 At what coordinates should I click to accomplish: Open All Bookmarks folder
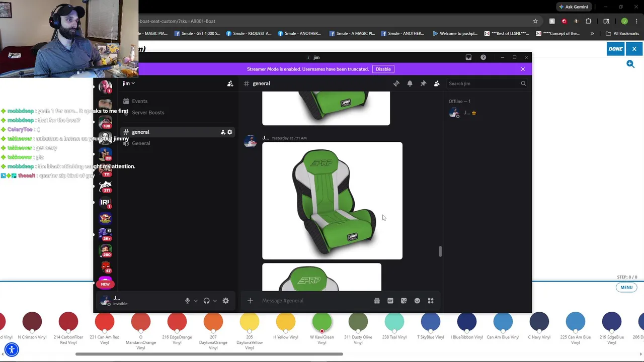click(x=622, y=34)
